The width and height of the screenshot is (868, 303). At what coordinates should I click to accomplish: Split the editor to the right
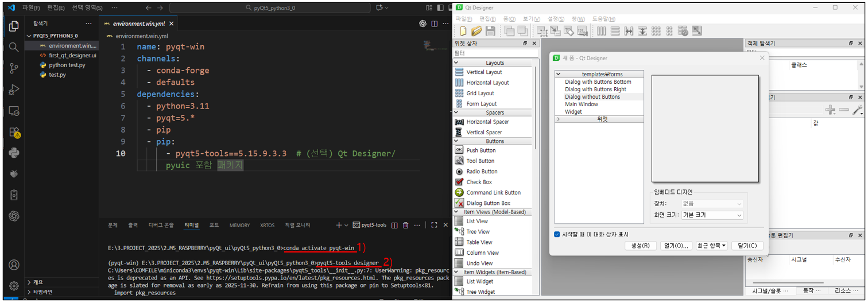tap(434, 23)
